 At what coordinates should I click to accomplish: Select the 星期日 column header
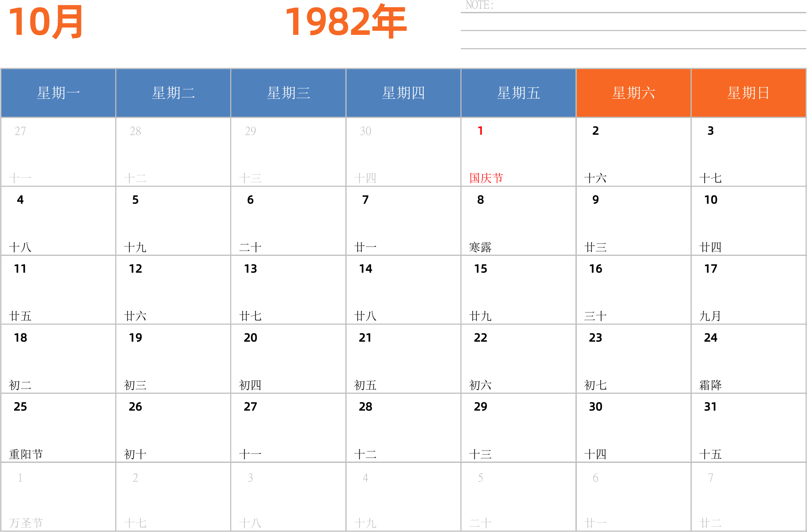748,93
